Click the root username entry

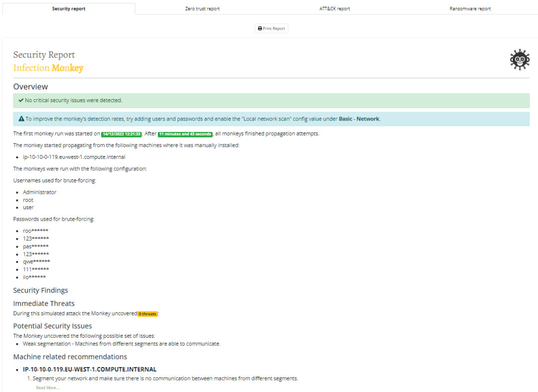pos(28,200)
